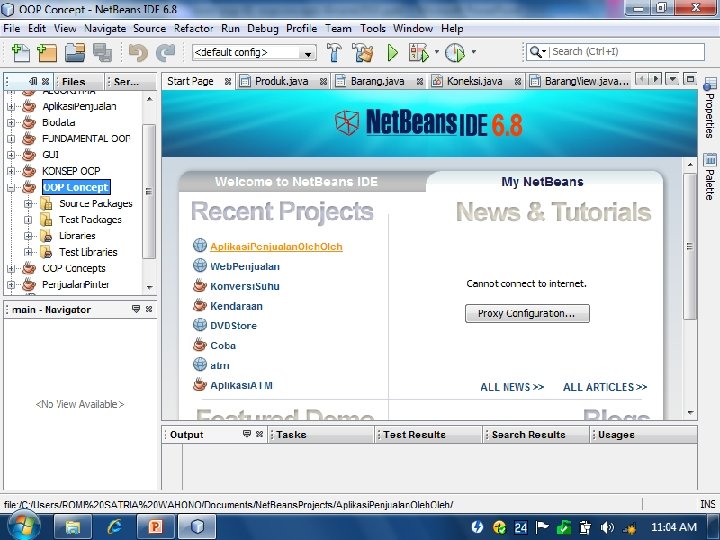Expand the FUNDAMENTAL OOP project node
Image resolution: width=720 pixels, height=540 pixels.
pos(11,139)
